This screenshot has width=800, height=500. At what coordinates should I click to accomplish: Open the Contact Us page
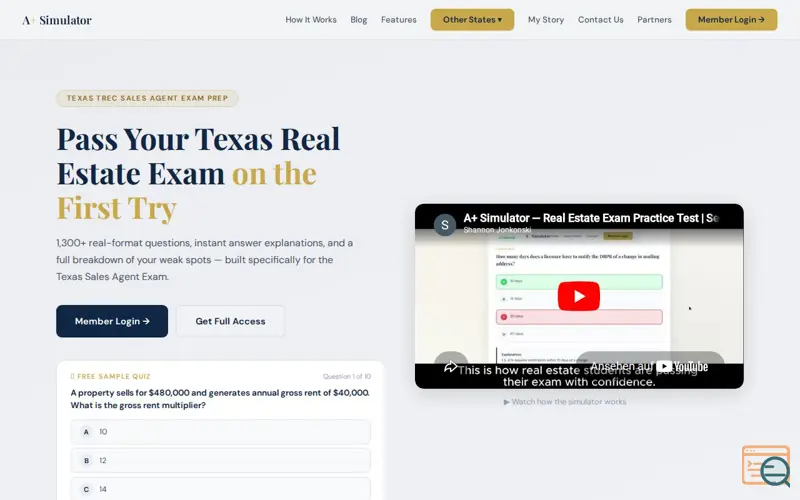(x=601, y=20)
